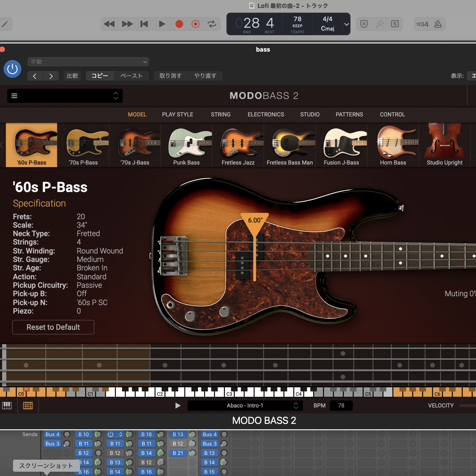Viewport: 476px width, 476px height.
Task: Click the tuner icon in the toolbar
Action: tap(380, 24)
